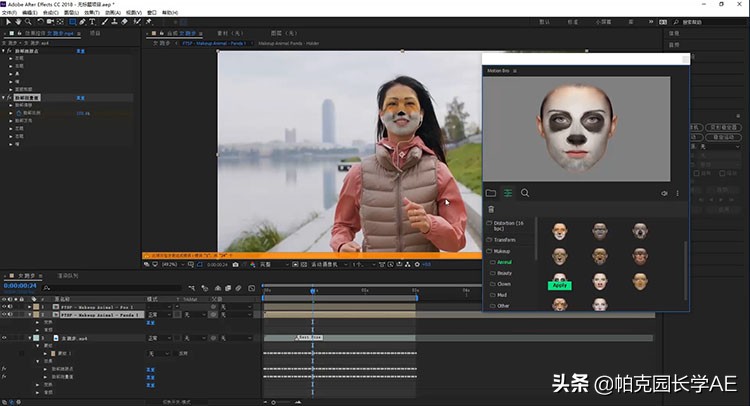The image size is (750, 406).
Task: Open the active camera view dropdown
Action: click(330, 264)
